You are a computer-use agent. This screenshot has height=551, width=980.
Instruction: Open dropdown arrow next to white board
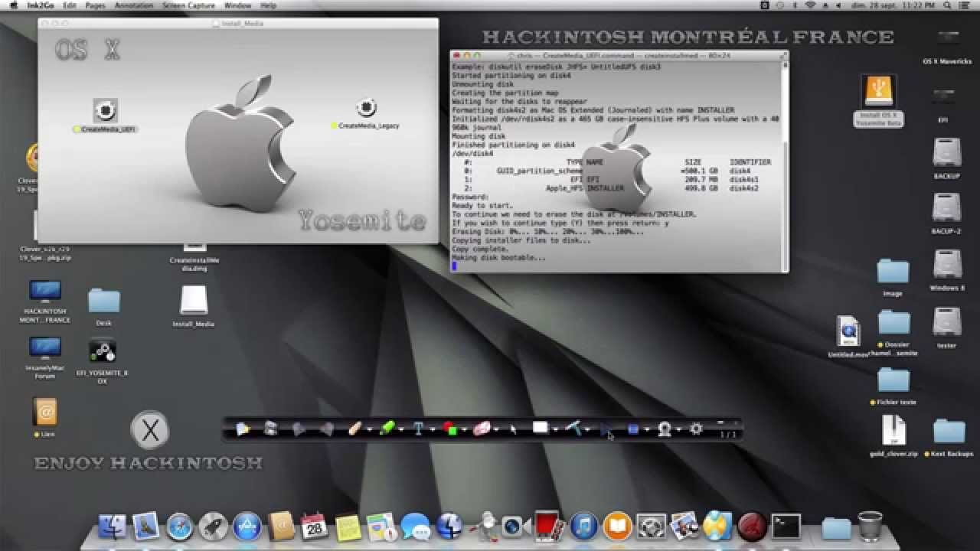[556, 430]
